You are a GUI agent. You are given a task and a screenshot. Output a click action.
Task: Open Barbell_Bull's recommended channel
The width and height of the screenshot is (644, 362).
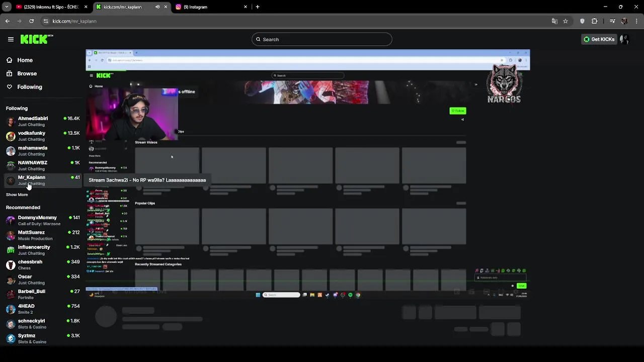(43, 294)
